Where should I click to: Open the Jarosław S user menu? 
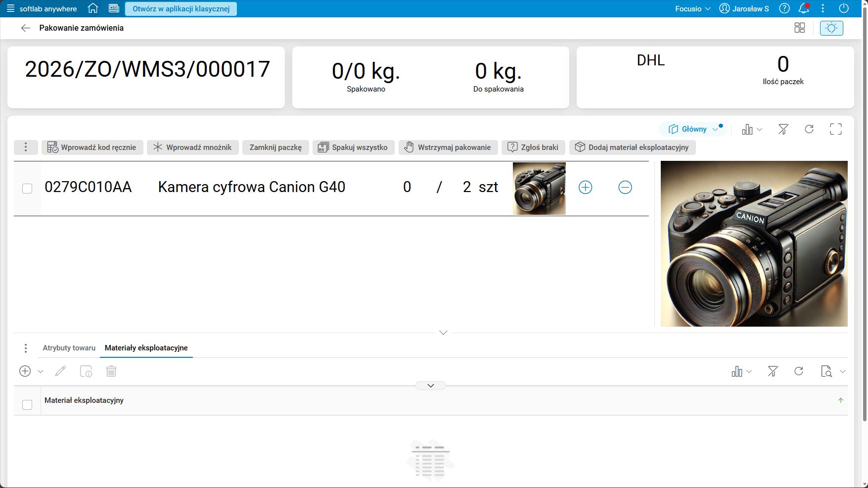point(744,8)
